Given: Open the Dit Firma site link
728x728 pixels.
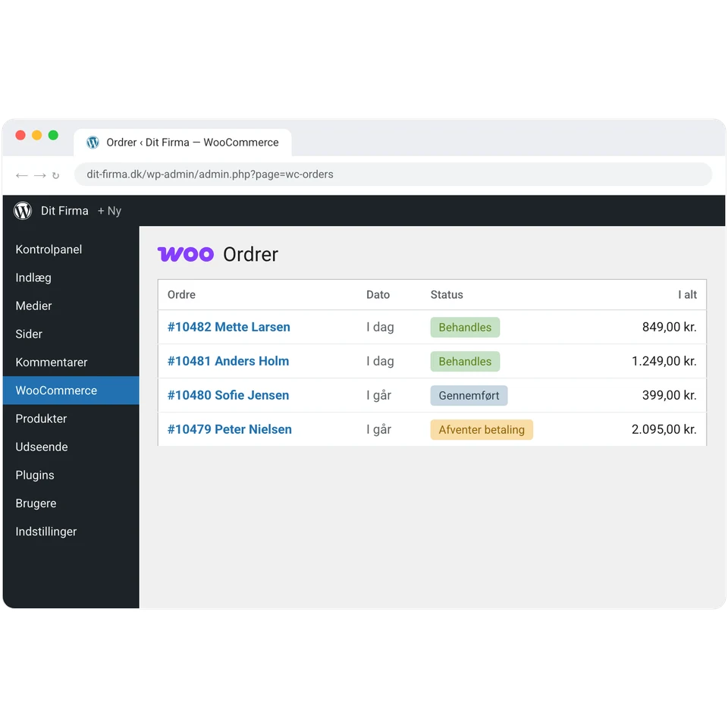Looking at the screenshot, I should pyautogui.click(x=64, y=211).
